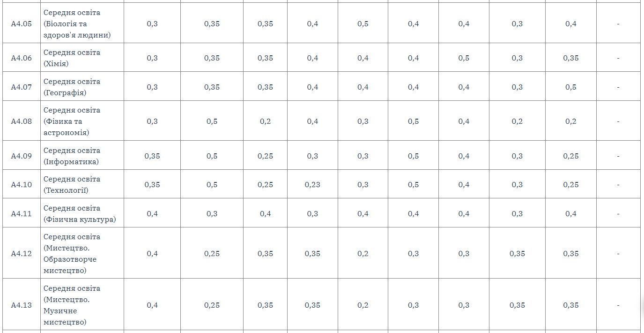
Task: Click the 0,23 value in Технології row
Action: coord(312,184)
